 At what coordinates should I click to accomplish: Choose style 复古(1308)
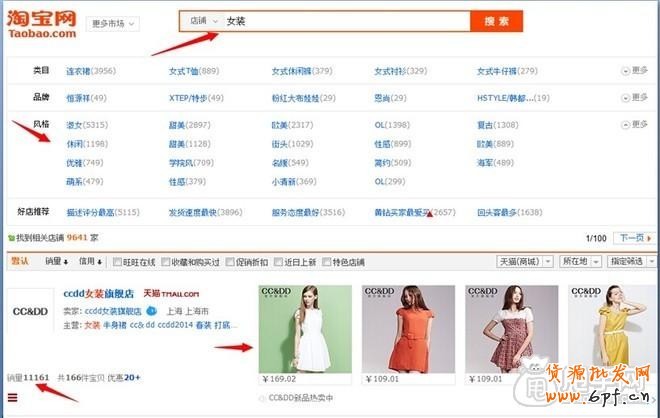tap(498, 125)
